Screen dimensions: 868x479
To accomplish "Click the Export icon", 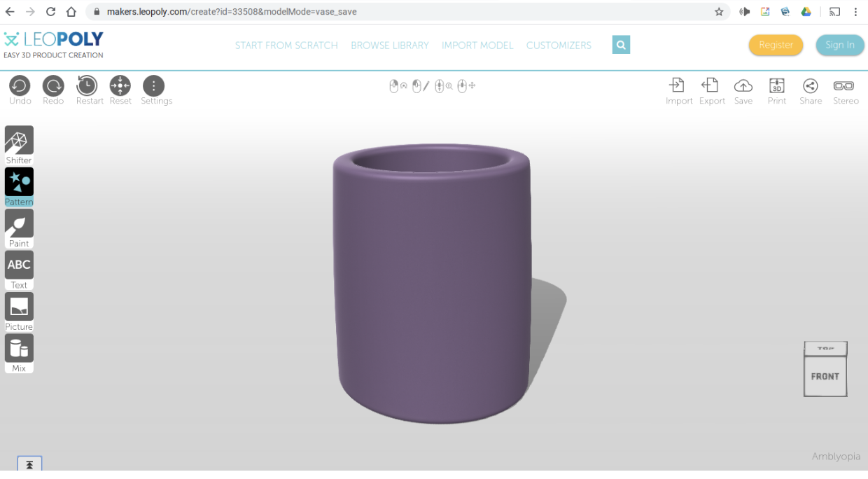I will pyautogui.click(x=710, y=85).
